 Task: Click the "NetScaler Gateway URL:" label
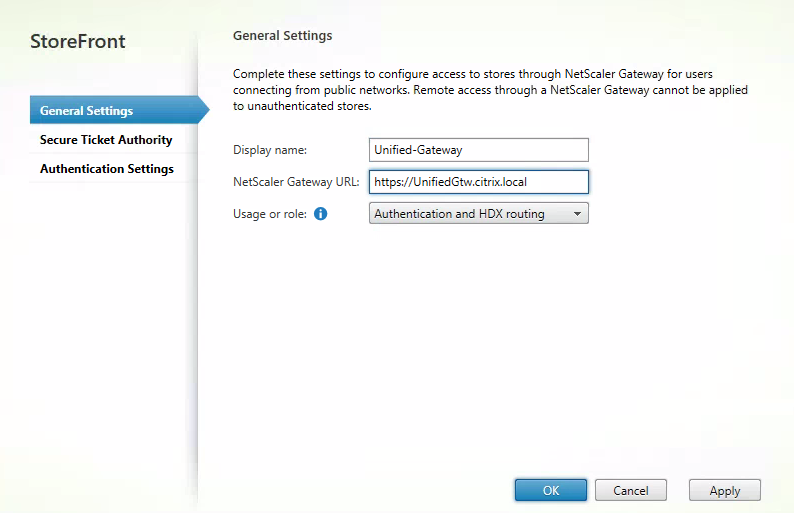(296, 182)
